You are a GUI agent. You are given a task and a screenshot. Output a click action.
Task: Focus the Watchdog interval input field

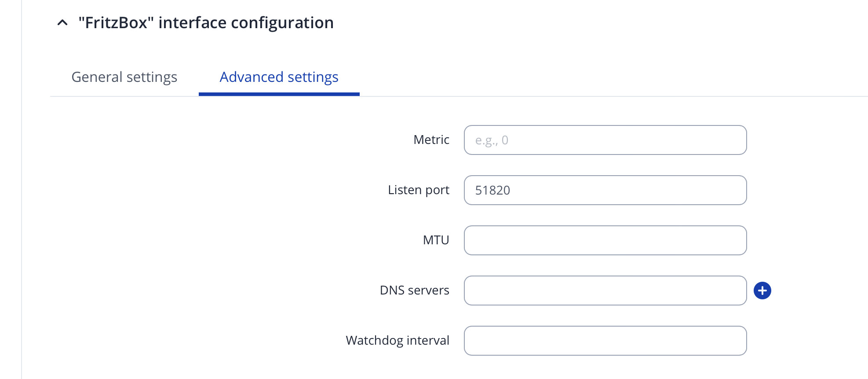[605, 341]
